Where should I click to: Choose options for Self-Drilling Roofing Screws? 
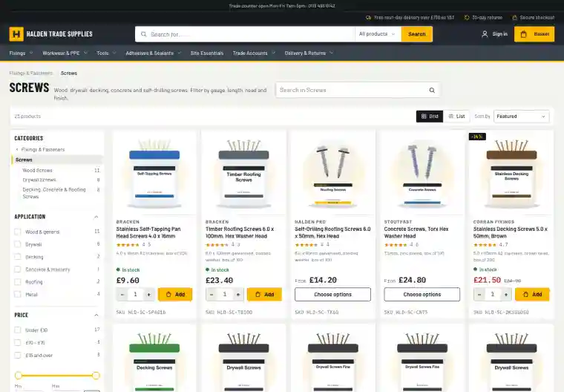point(332,295)
